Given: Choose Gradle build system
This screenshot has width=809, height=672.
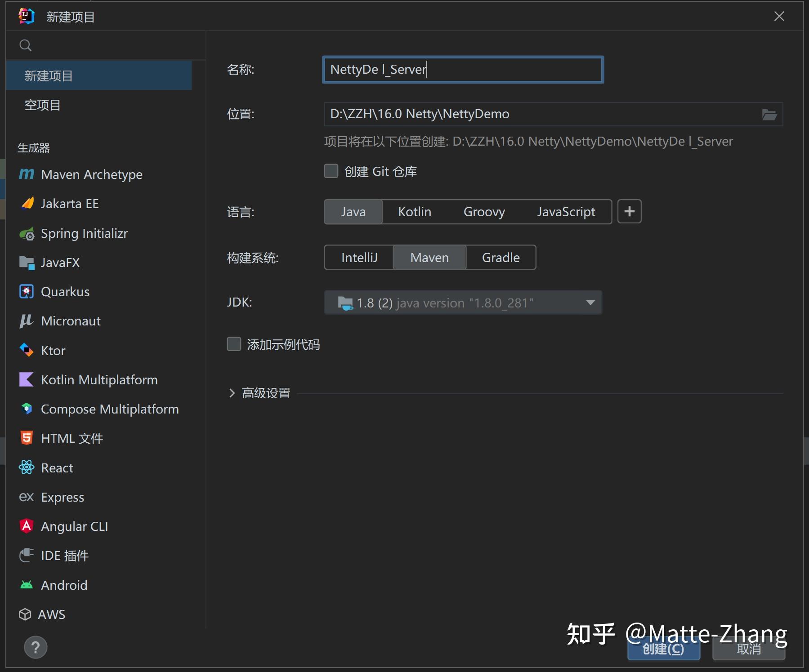Looking at the screenshot, I should (501, 258).
